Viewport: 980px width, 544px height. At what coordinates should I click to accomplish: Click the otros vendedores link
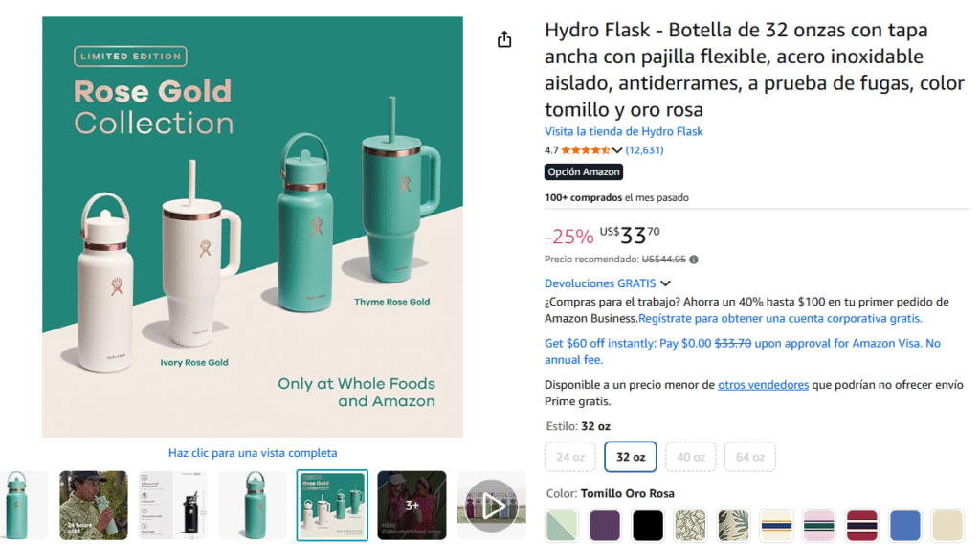763,385
